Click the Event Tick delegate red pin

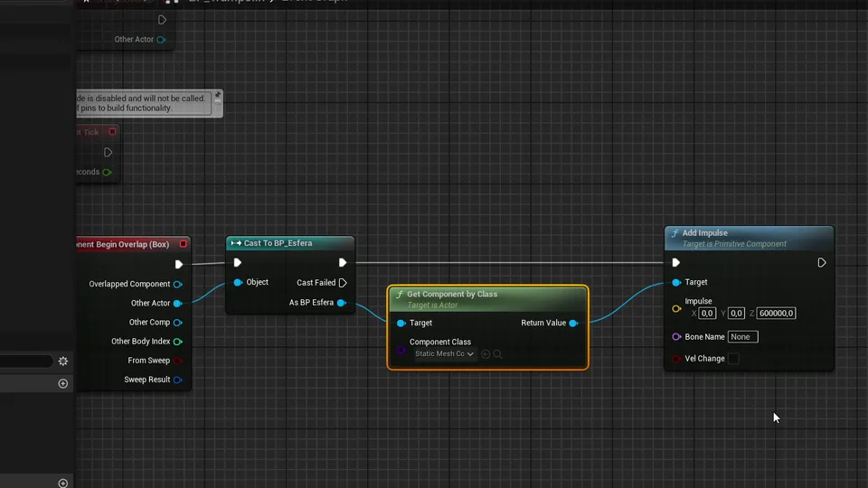pyautogui.click(x=112, y=132)
